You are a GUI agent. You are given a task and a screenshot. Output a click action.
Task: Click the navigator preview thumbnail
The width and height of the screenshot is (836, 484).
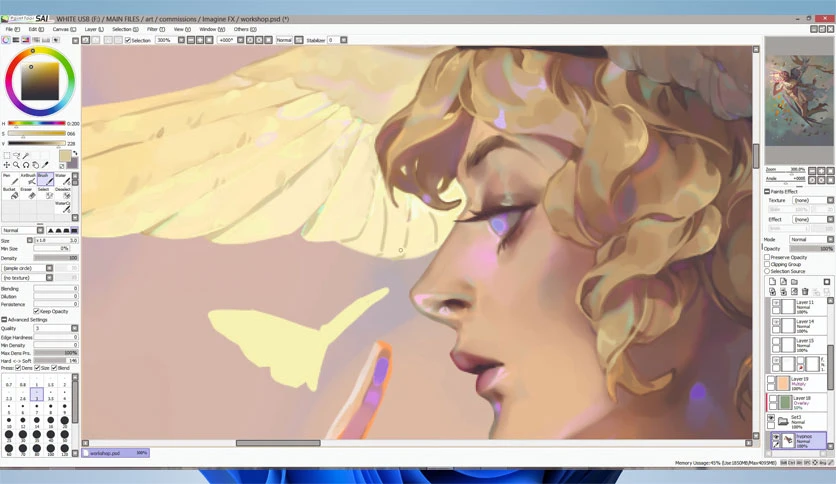(x=799, y=101)
